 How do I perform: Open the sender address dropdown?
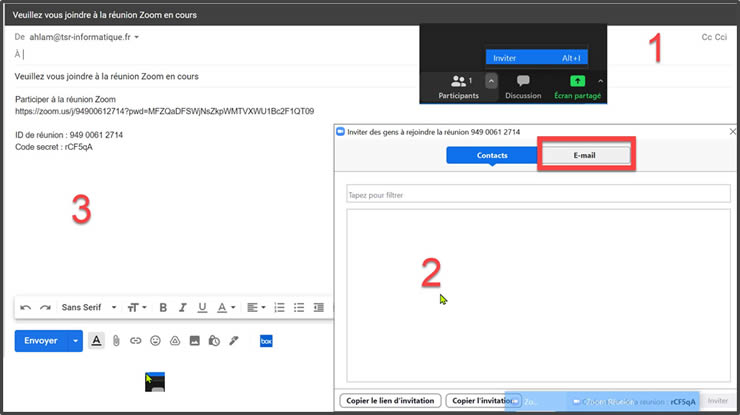(136, 37)
